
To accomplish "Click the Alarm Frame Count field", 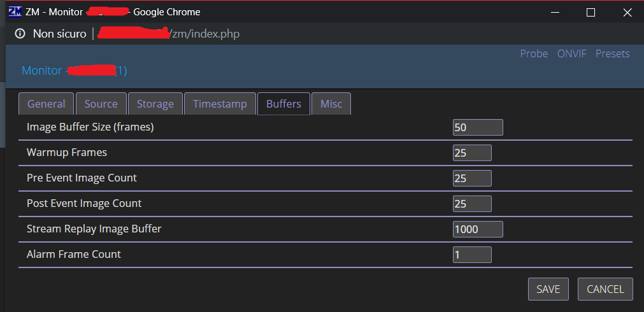I will pos(472,255).
